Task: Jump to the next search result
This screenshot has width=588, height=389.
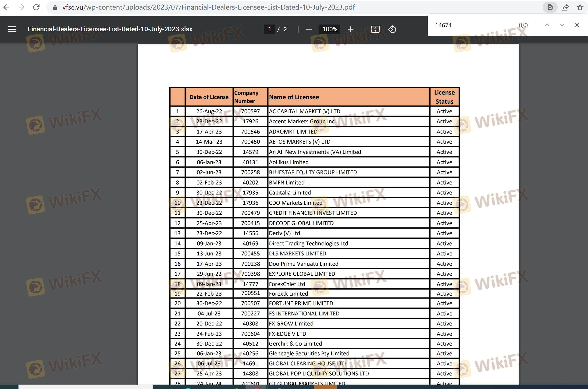Action: [562, 25]
